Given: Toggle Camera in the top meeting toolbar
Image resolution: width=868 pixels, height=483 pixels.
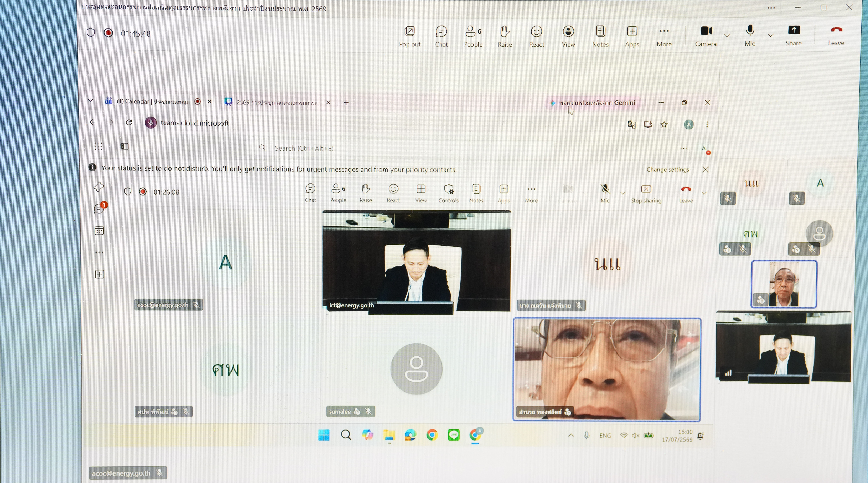Looking at the screenshot, I should coord(706,36).
